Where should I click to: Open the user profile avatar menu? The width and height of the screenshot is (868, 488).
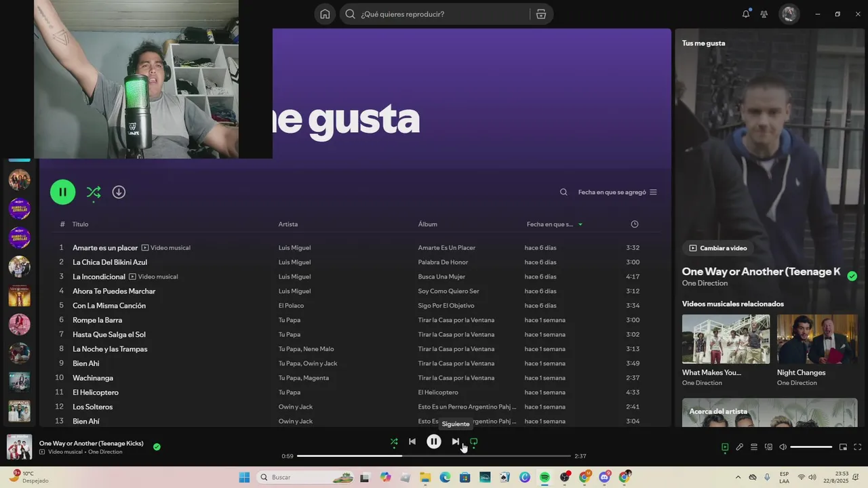click(789, 14)
